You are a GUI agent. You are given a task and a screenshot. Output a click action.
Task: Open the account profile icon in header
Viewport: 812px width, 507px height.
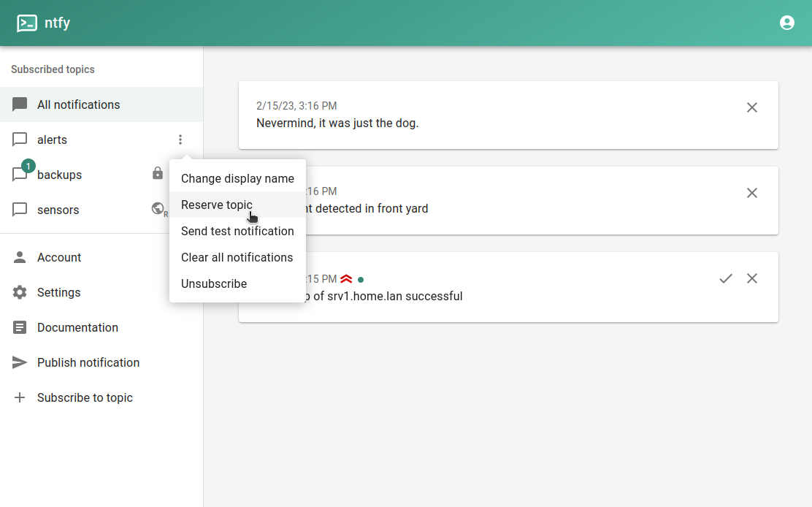click(x=786, y=23)
